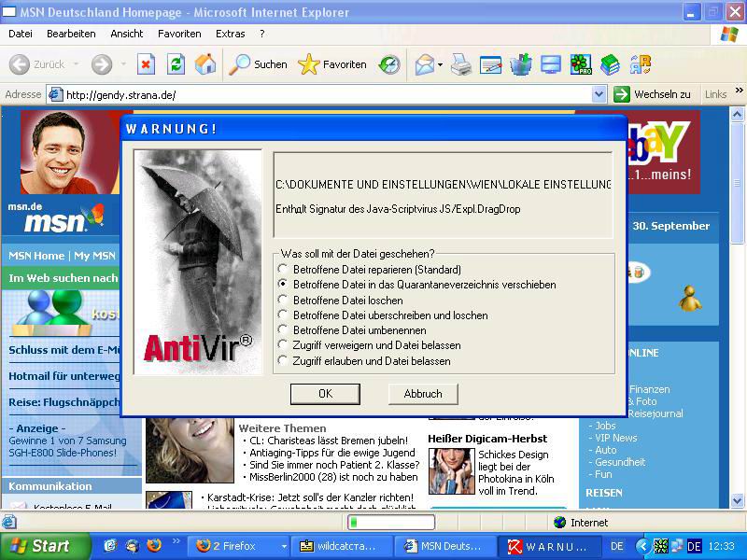Open the 'MSN Home' link
The width and height of the screenshot is (747, 560).
pyautogui.click(x=36, y=256)
